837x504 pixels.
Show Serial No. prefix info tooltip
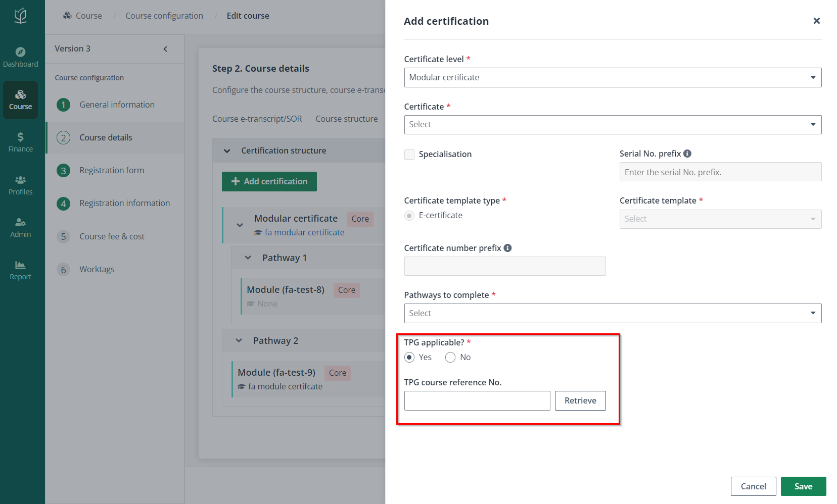click(x=687, y=154)
